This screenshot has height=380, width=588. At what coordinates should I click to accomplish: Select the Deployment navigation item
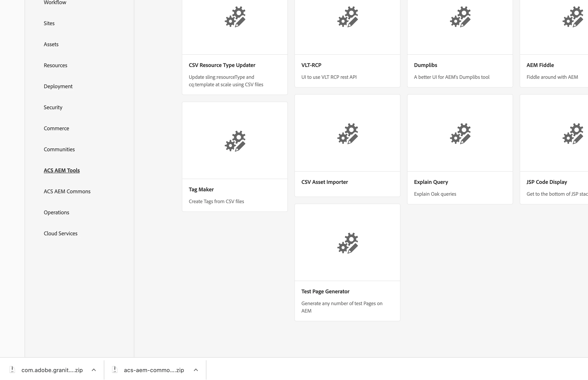[x=58, y=86]
